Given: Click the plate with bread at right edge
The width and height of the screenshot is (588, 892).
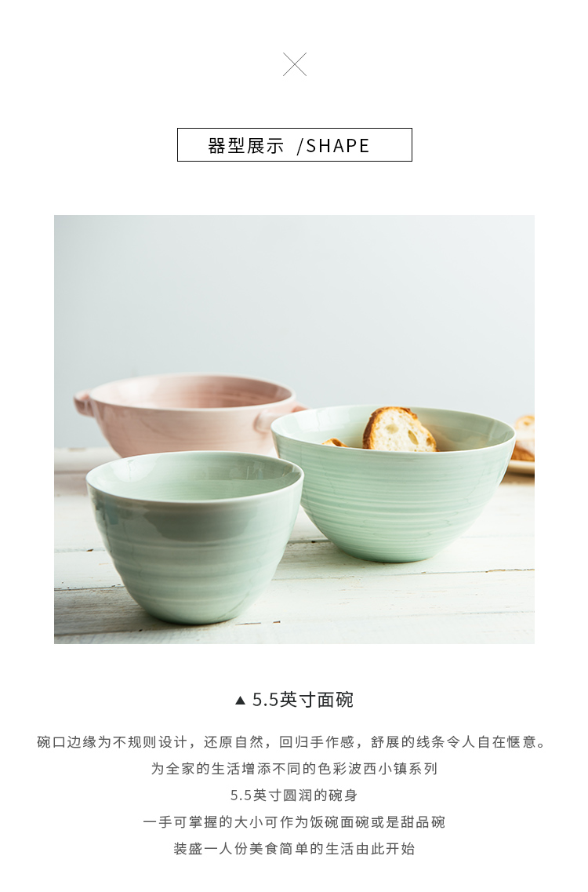Looking at the screenshot, I should tap(521, 446).
